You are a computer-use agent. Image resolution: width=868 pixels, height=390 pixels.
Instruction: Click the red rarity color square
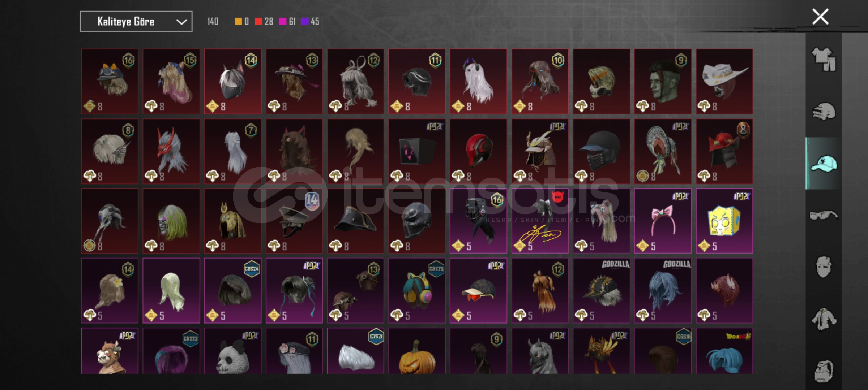258,22
